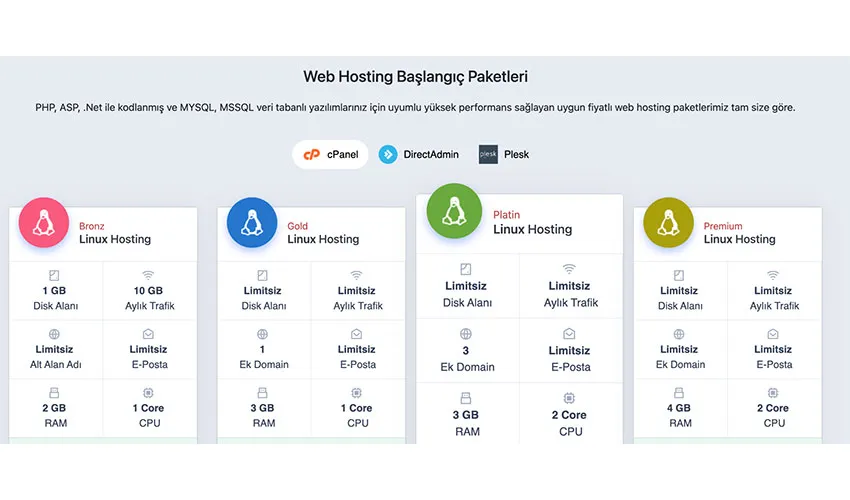Image resolution: width=850 pixels, height=500 pixels.
Task: Click the Premium plan Wi-Fi traffic icon
Action: pyautogui.click(x=773, y=275)
